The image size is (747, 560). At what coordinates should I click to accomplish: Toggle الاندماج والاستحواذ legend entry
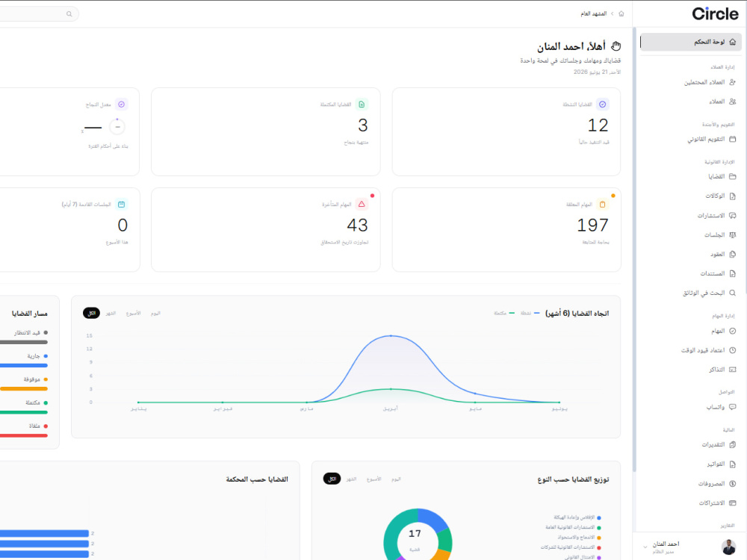tap(579, 538)
